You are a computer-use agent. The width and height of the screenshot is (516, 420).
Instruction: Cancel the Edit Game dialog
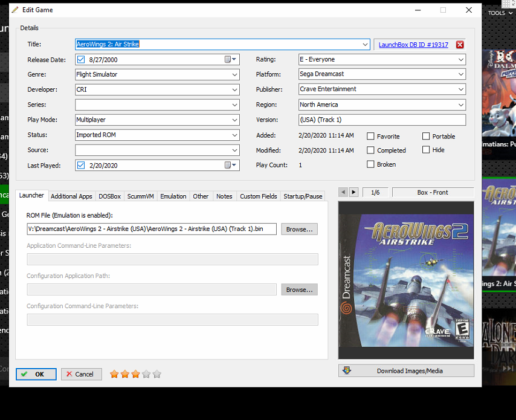tap(82, 374)
